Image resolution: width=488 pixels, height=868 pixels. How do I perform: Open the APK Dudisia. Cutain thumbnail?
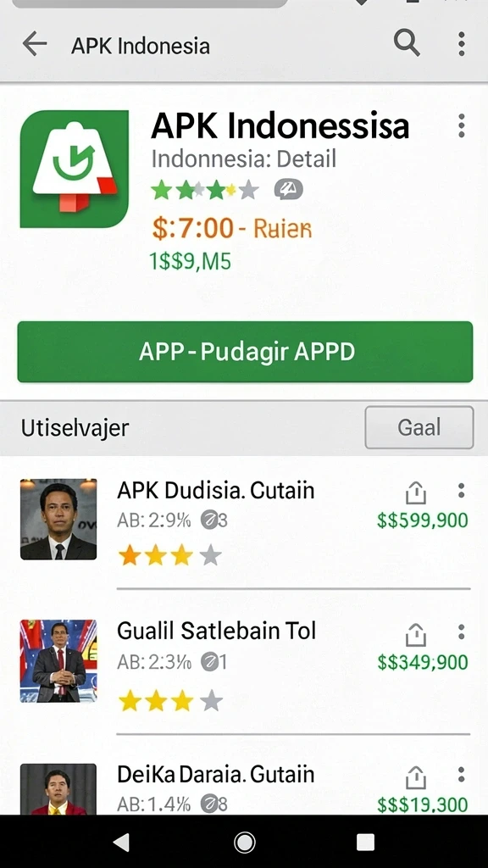pyautogui.click(x=58, y=520)
